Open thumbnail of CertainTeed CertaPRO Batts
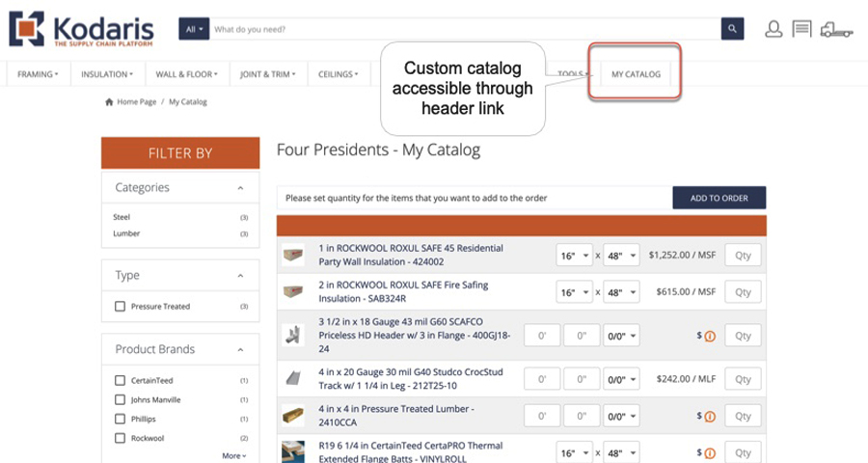 tap(293, 452)
